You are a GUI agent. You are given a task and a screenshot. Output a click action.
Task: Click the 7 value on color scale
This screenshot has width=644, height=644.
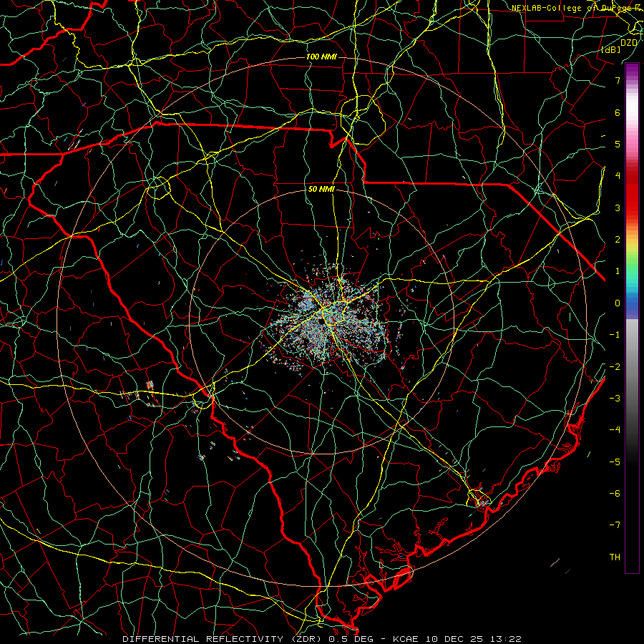pyautogui.click(x=618, y=80)
